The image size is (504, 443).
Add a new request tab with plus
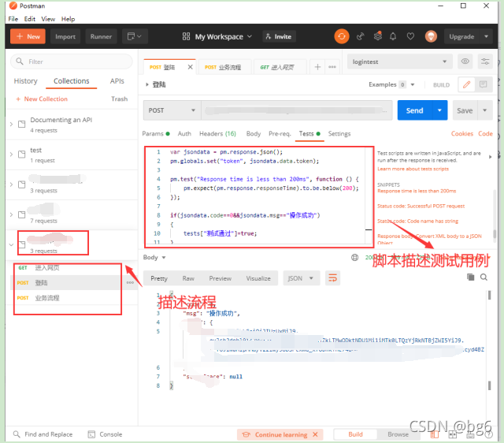[317, 67]
